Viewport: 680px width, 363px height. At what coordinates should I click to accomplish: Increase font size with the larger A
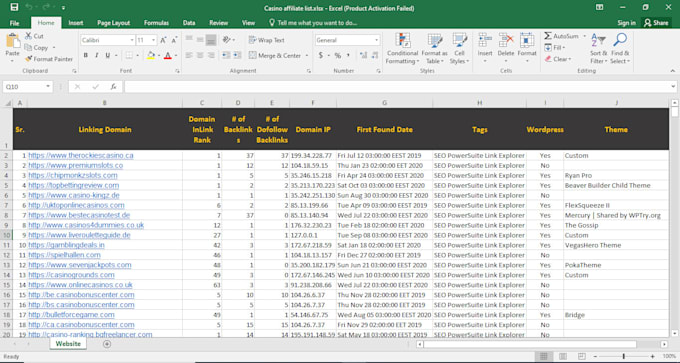(x=163, y=40)
